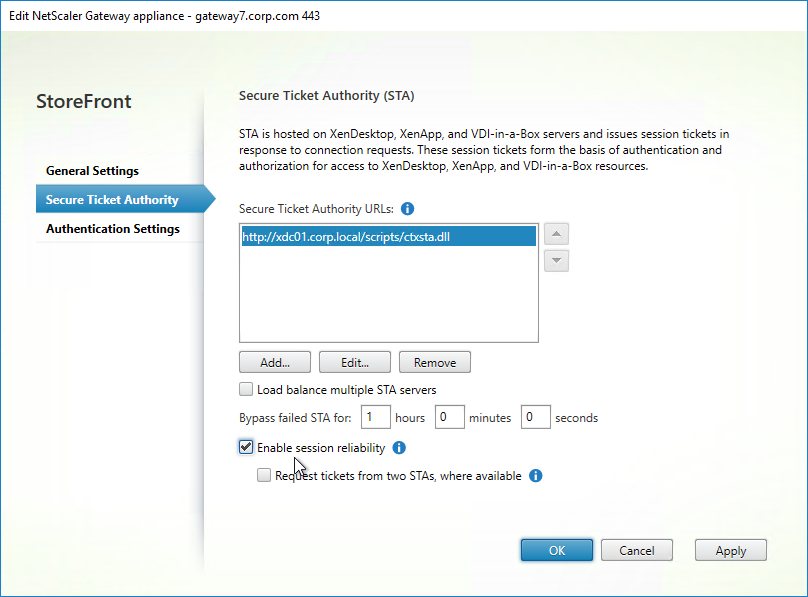Select the xdc01.corp.local STA URL entry

pyautogui.click(x=389, y=236)
